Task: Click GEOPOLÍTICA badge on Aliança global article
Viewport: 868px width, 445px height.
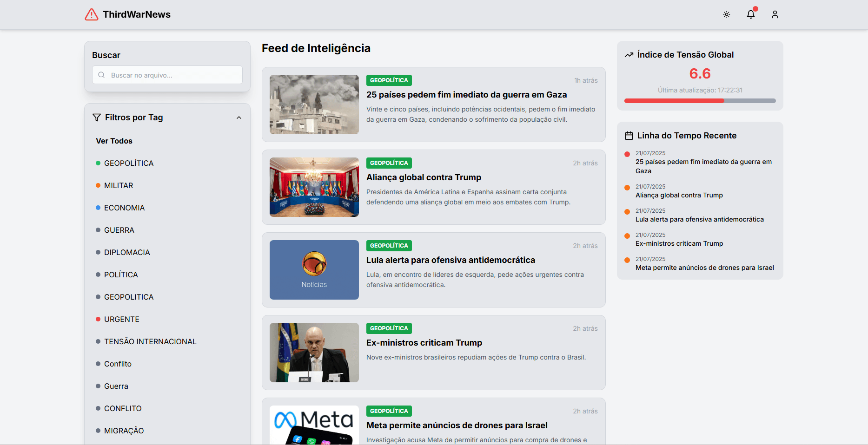Action: (x=389, y=163)
